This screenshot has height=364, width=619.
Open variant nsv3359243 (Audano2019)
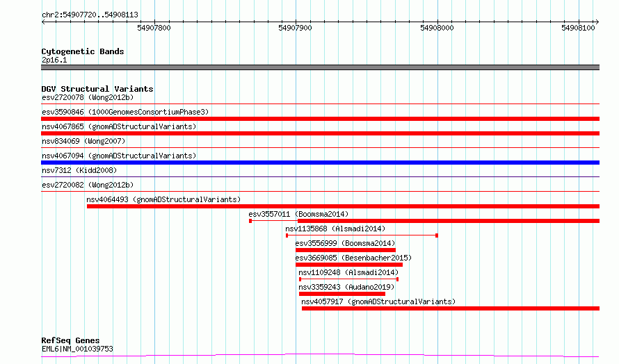pyautogui.click(x=346, y=287)
